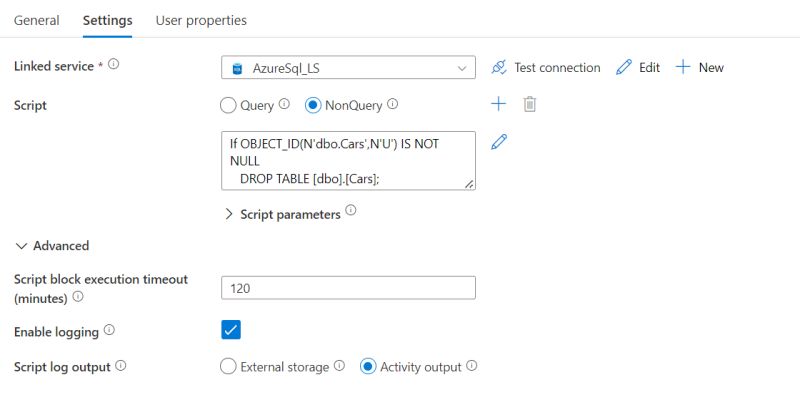Click info icon beside Enable logging
This screenshot has height=407, width=800.
click(109, 330)
